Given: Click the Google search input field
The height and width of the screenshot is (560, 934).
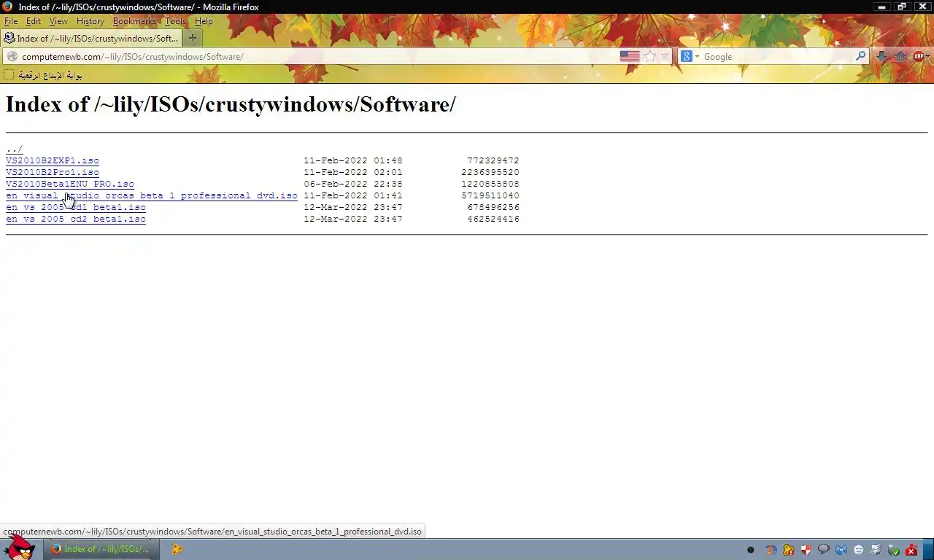Looking at the screenshot, I should coord(777,57).
